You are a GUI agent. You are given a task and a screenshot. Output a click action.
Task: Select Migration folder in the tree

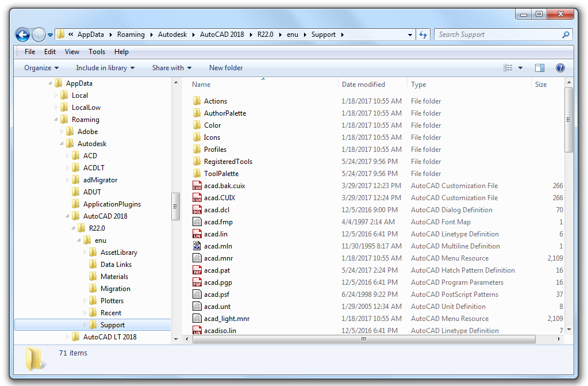tap(116, 289)
